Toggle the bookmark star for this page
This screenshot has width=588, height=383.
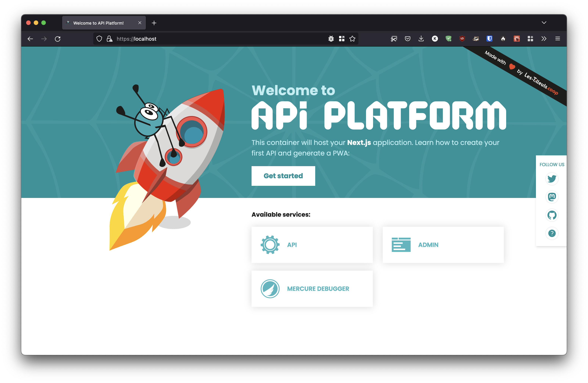(353, 39)
